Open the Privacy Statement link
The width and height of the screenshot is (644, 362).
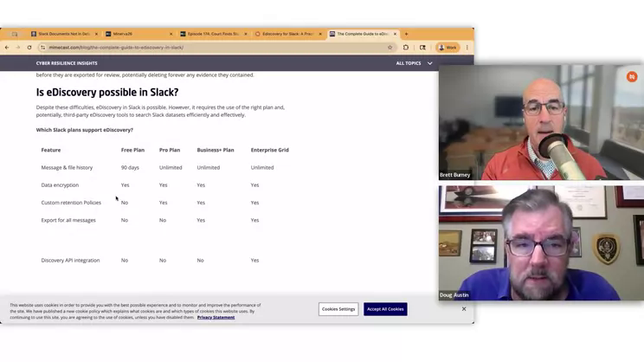coord(216,318)
